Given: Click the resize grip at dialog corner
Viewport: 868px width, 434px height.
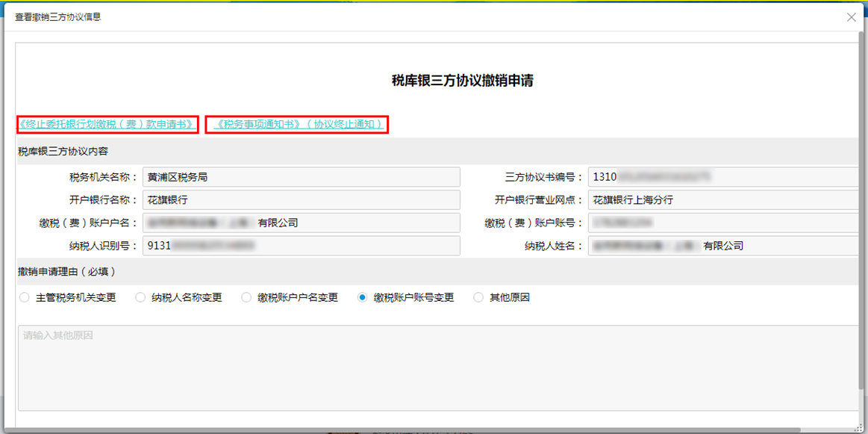Looking at the screenshot, I should coord(862,429).
